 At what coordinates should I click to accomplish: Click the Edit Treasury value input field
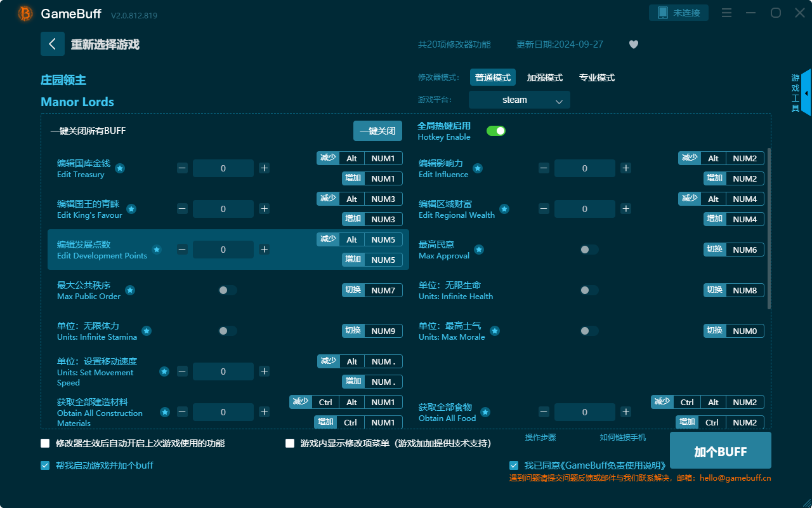223,168
